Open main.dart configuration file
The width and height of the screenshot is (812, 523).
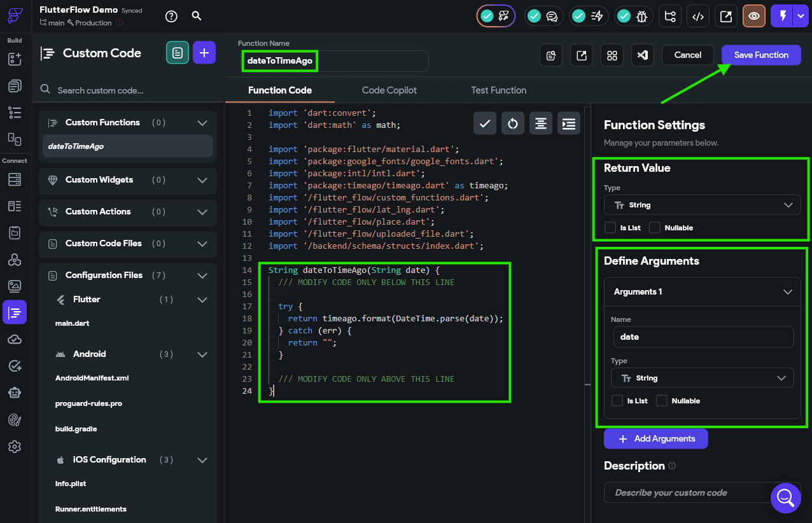[x=72, y=323]
